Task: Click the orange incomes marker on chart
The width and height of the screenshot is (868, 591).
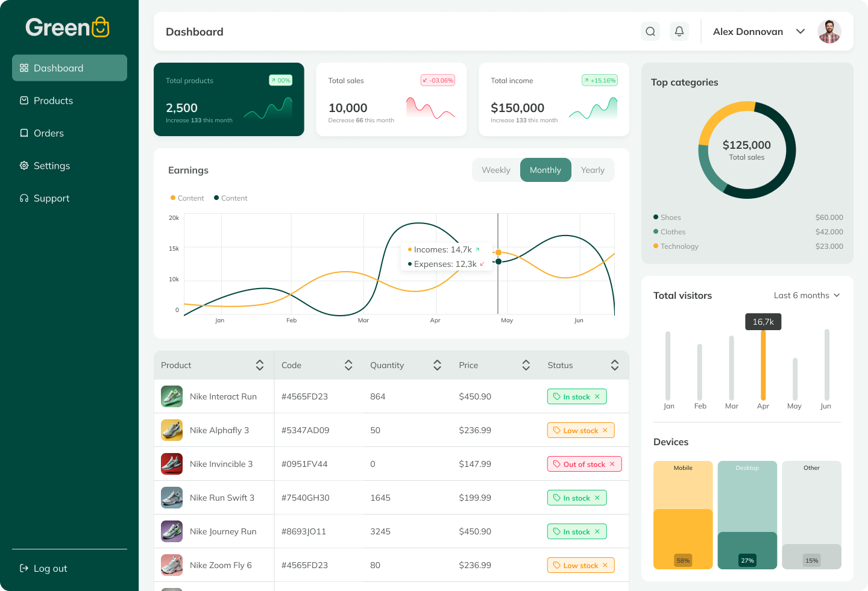Action: click(x=498, y=252)
